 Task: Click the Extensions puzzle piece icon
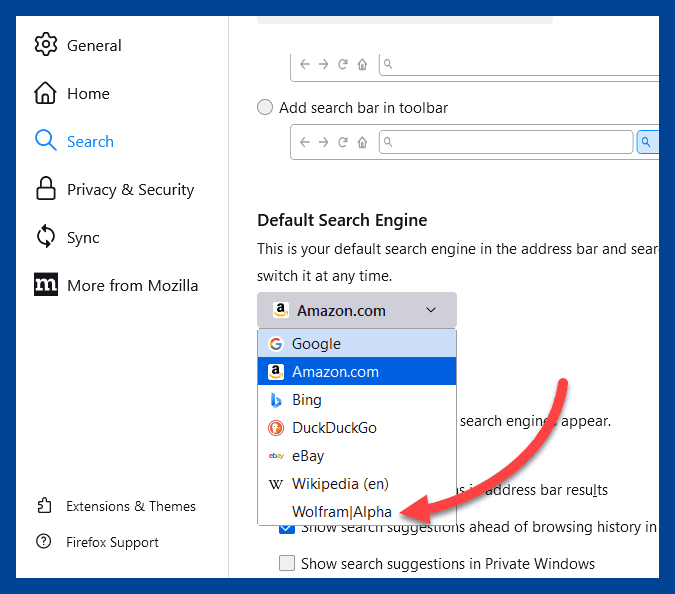pyautogui.click(x=44, y=505)
